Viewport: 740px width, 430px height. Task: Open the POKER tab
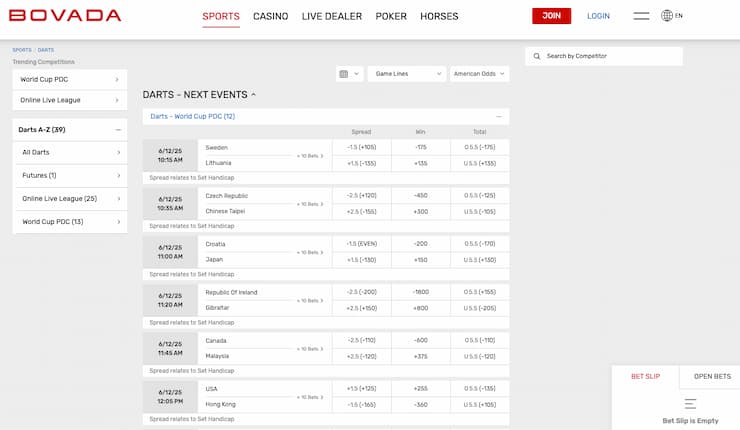click(391, 16)
